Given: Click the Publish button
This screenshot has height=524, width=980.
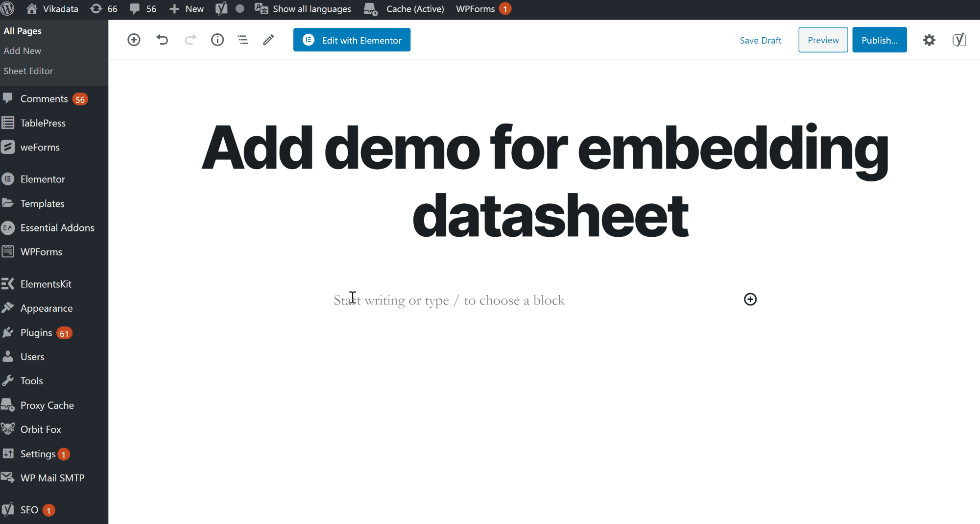Looking at the screenshot, I should click(879, 40).
